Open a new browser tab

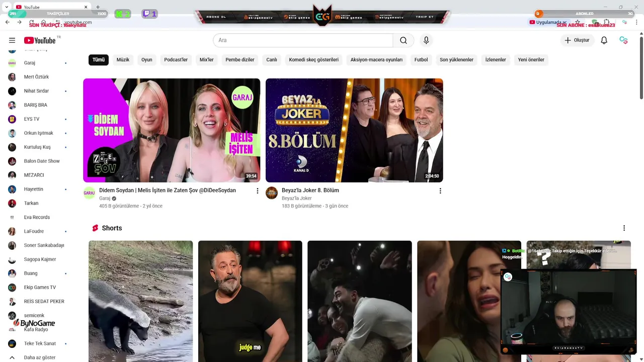pos(98,7)
